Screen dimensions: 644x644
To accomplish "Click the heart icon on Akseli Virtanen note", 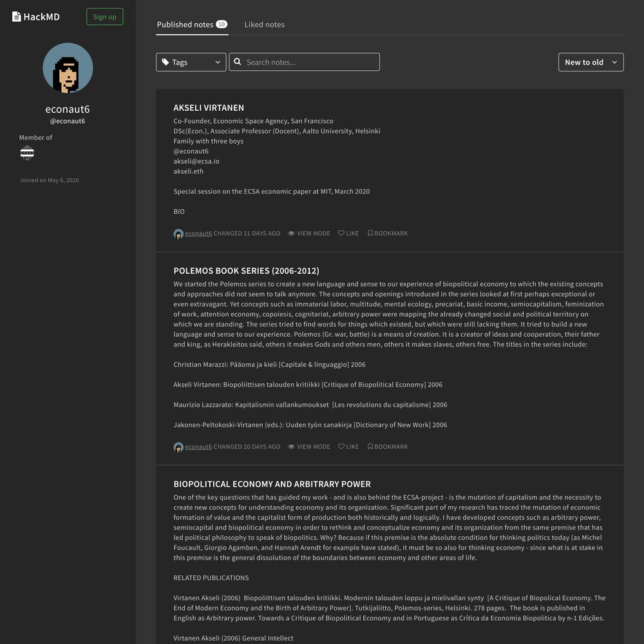I will tap(341, 233).
